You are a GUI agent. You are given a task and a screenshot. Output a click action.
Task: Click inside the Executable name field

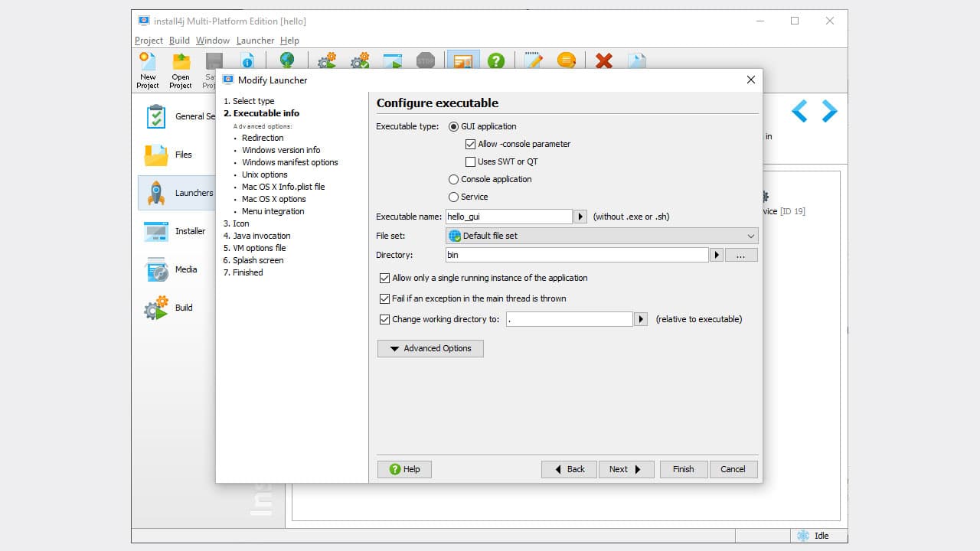point(508,217)
